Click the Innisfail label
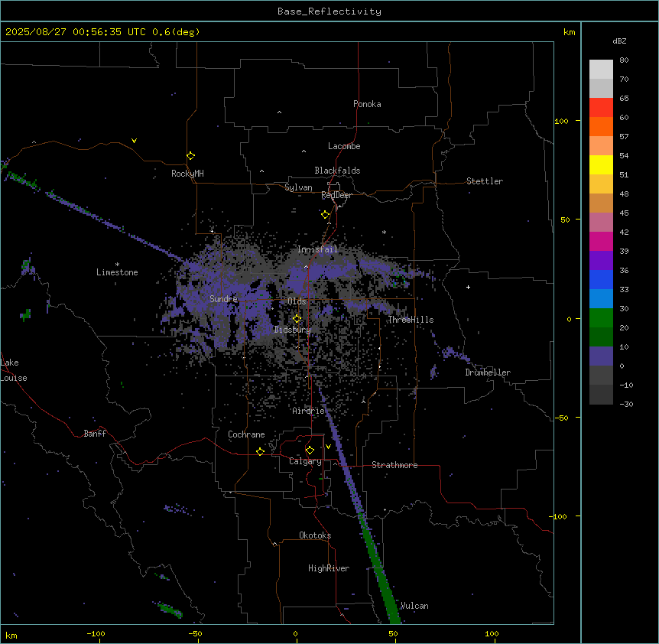The width and height of the screenshot is (659, 644). tap(317, 249)
